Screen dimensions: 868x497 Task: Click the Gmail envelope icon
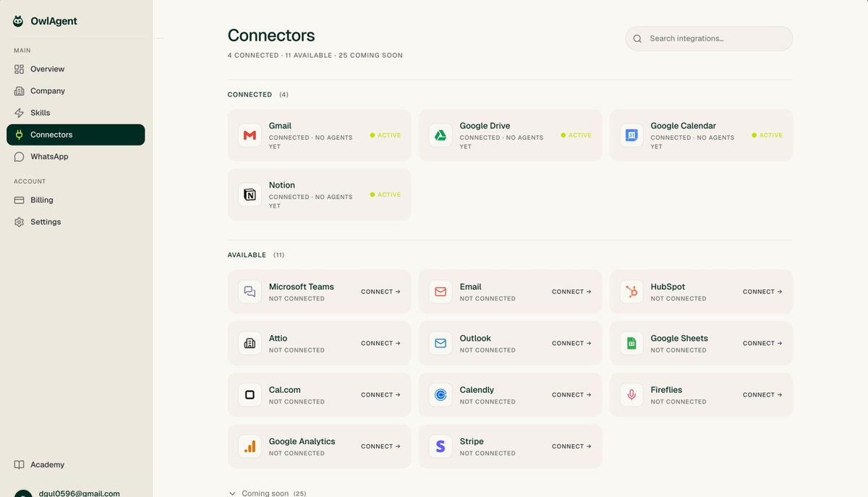tap(250, 135)
